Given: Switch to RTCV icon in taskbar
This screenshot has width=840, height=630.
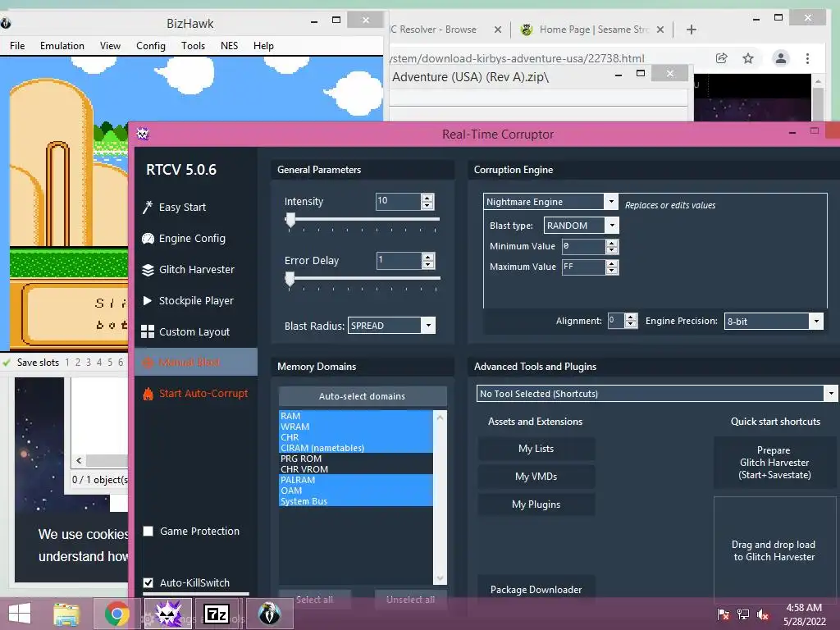Looking at the screenshot, I should [x=168, y=614].
